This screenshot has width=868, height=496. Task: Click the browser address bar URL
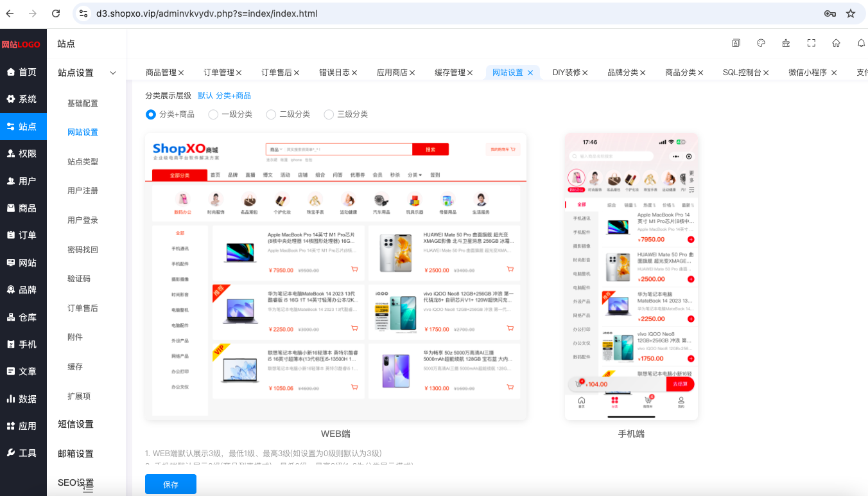[x=207, y=13]
